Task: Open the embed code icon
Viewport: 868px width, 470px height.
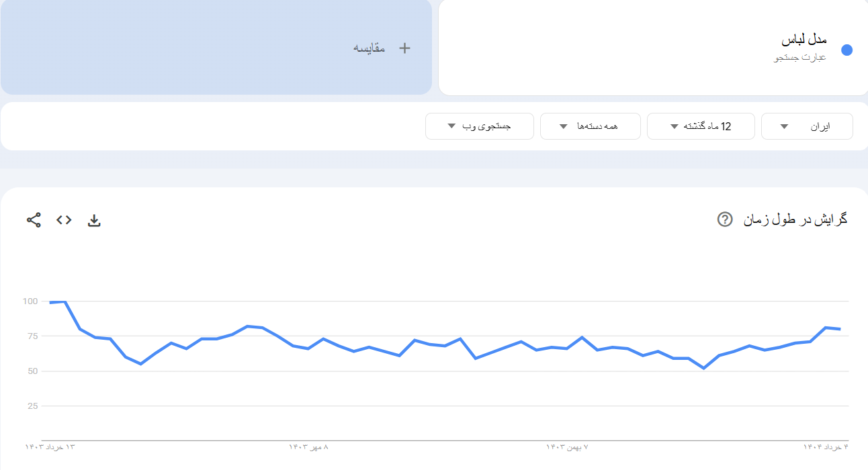Action: pos(64,220)
